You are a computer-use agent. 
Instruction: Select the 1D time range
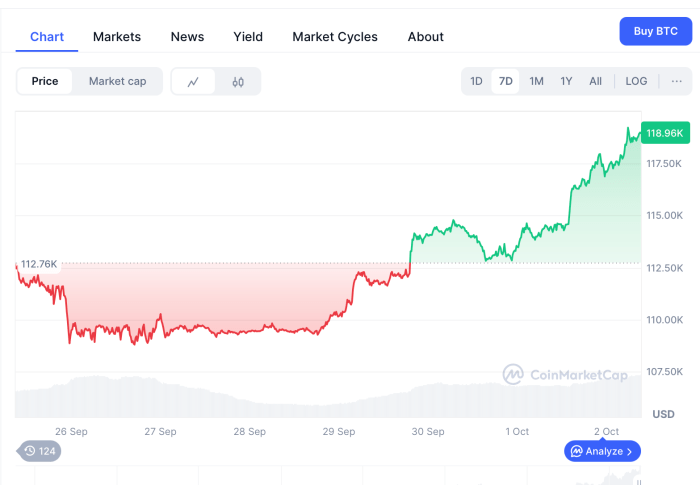click(x=477, y=81)
